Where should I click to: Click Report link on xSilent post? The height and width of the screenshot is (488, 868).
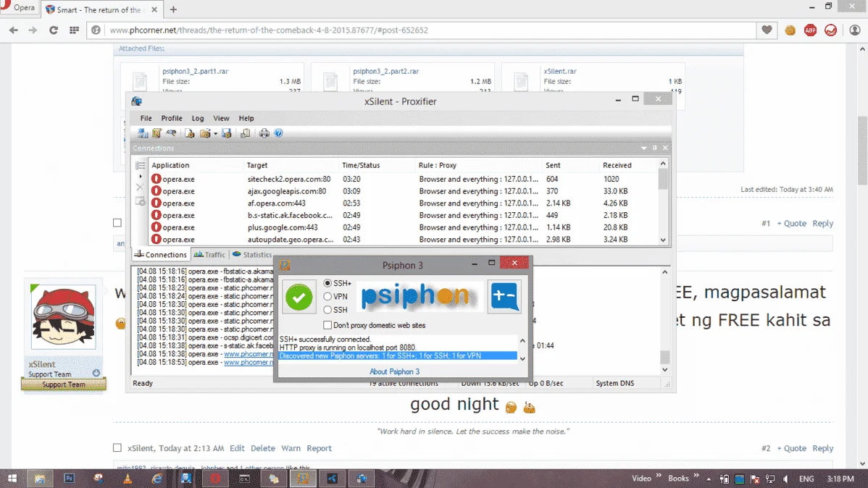click(320, 448)
